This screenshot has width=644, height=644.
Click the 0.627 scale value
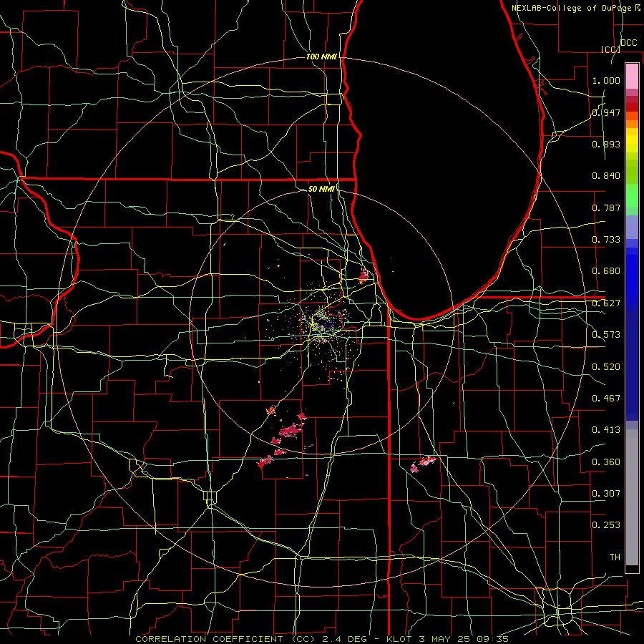[606, 303]
